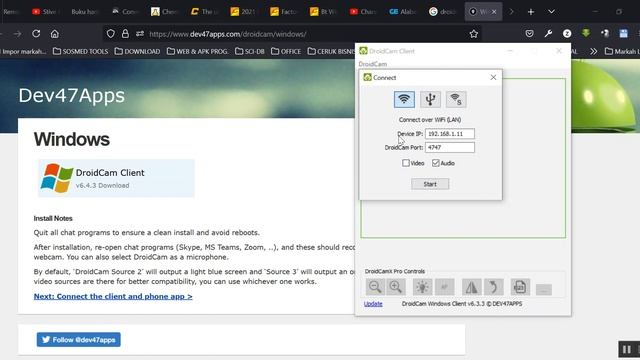
Task: Click the browser address bar URL
Action: tap(228, 34)
